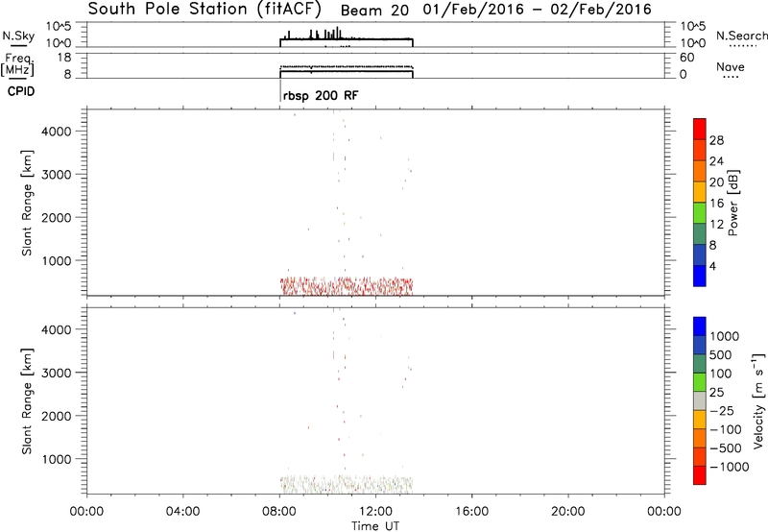Image resolution: width=768 pixels, height=532 pixels.
Task: Click the "Time UT" axis title
Action: point(375,526)
